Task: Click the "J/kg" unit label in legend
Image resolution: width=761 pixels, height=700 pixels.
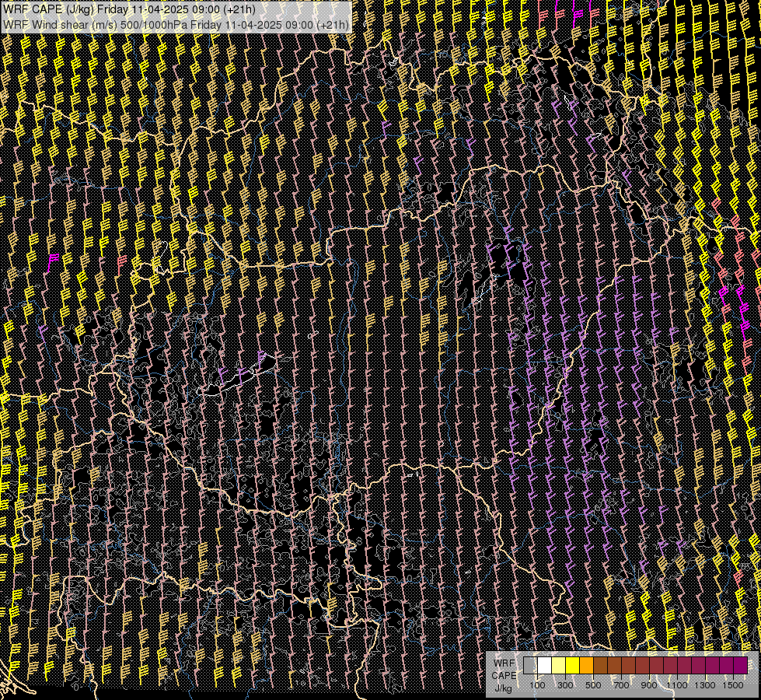Action: tap(503, 688)
